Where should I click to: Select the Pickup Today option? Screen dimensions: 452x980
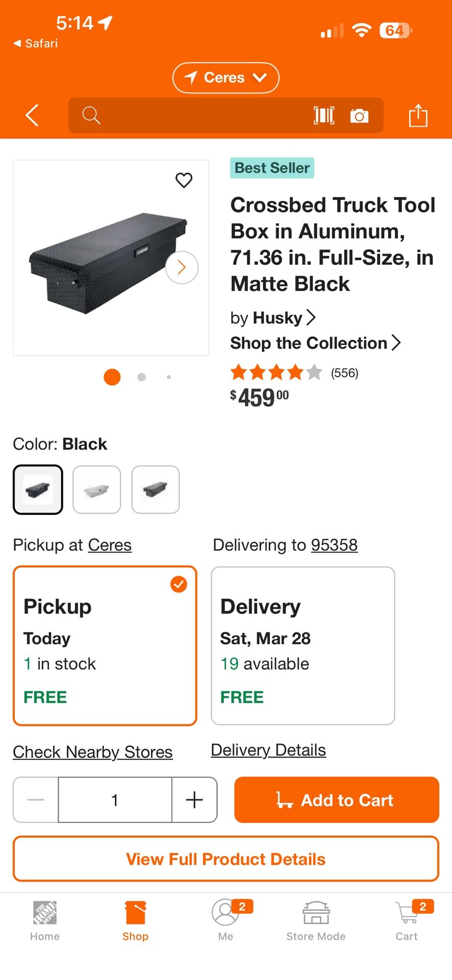pyautogui.click(x=105, y=646)
